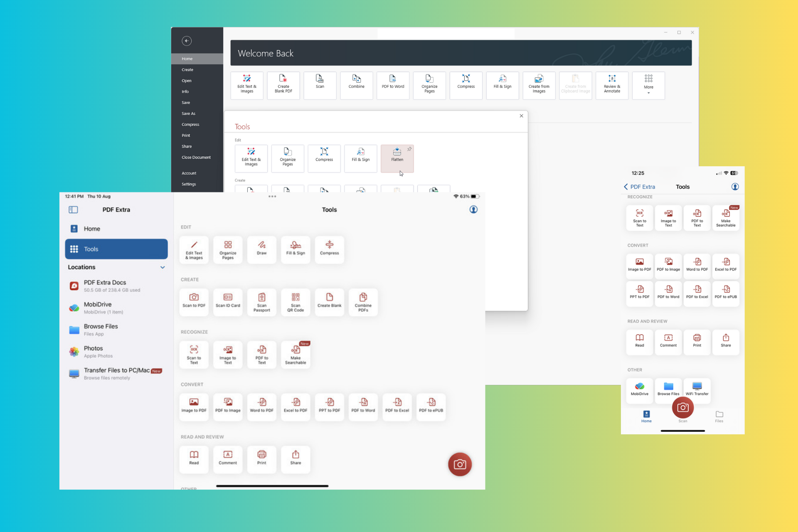Open the phone profile account icon
The image size is (798, 532).
[735, 187]
